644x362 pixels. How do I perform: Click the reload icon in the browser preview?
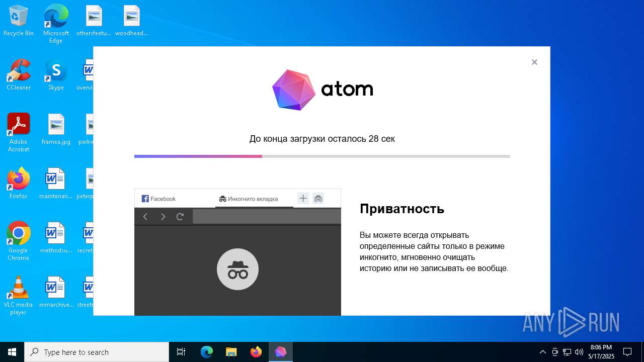(180, 217)
